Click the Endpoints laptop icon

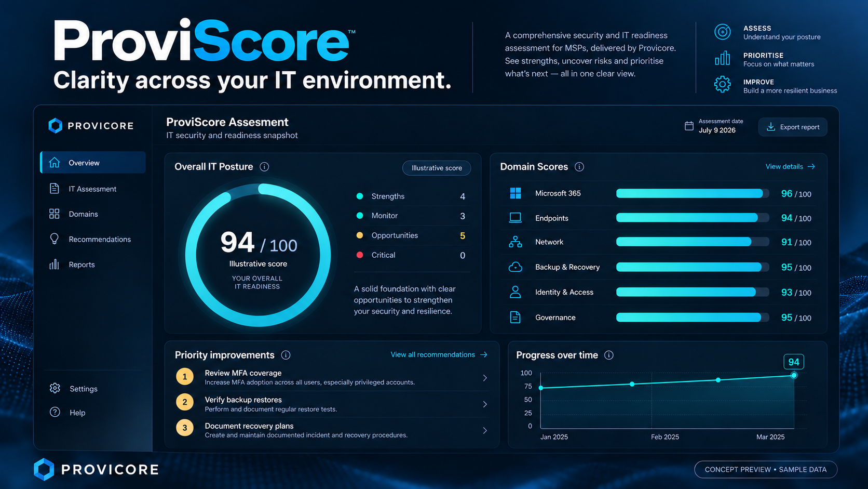tap(516, 218)
